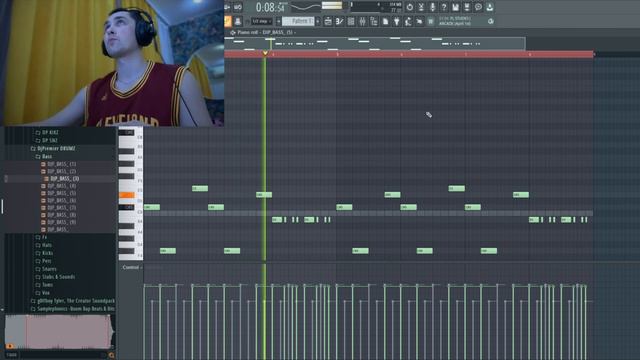Click the last small icon before the news panel
The height and width of the screenshot is (360, 640).
[x=419, y=22]
